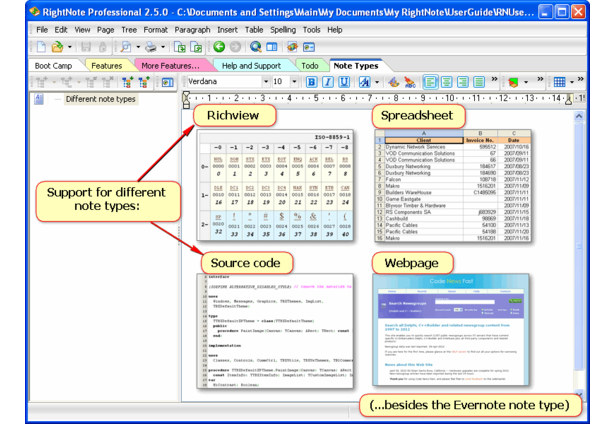Toggle underline formatting
The width and height of the screenshot is (615, 424).
[x=344, y=82]
